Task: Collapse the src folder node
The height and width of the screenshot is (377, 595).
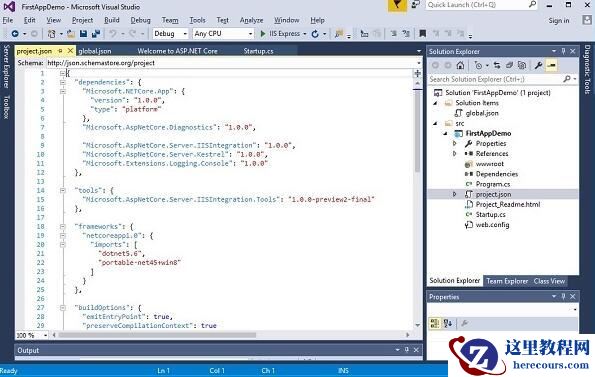Action: [x=435, y=123]
